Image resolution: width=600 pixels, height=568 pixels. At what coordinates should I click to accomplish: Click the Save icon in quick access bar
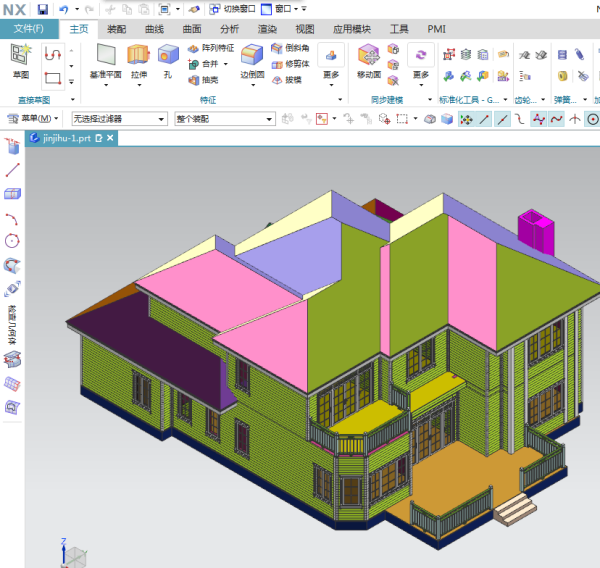tap(43, 9)
